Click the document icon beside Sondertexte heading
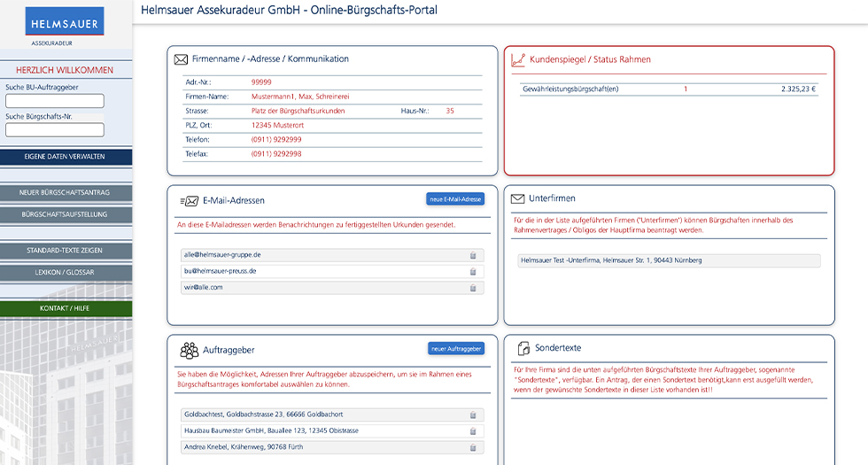The width and height of the screenshot is (868, 465). pyautogui.click(x=523, y=348)
